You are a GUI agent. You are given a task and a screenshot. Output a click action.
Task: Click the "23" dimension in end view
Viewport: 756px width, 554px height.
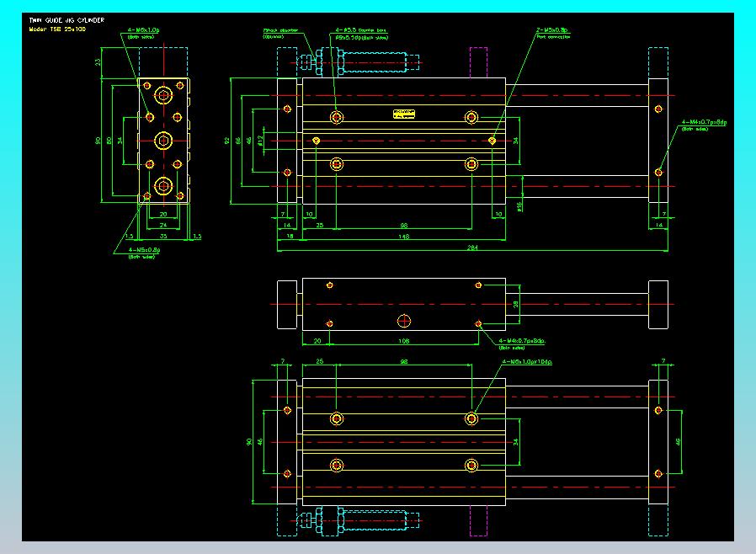[x=98, y=62]
